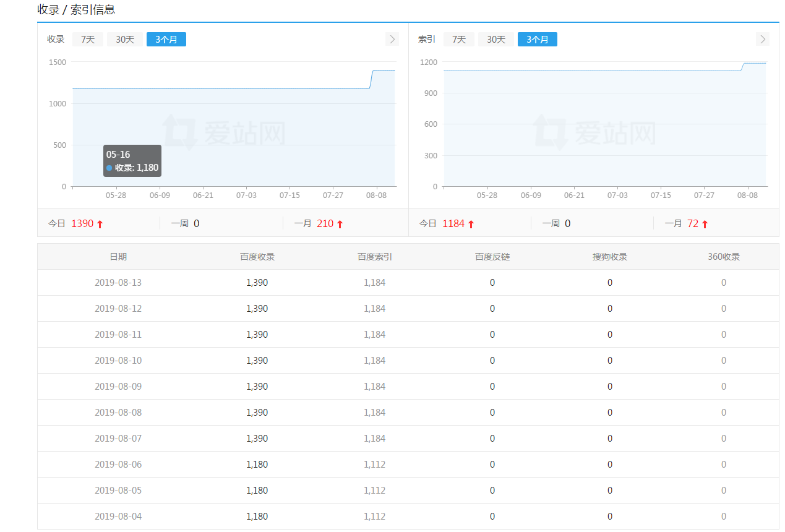Click 06-21 label on 收录 chart axis

tap(203, 195)
